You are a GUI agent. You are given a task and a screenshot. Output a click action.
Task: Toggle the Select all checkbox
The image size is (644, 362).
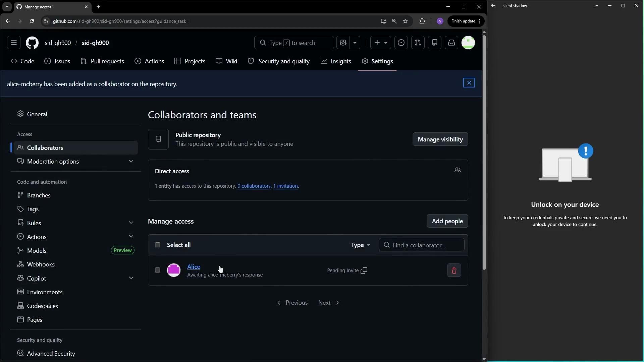tap(157, 245)
